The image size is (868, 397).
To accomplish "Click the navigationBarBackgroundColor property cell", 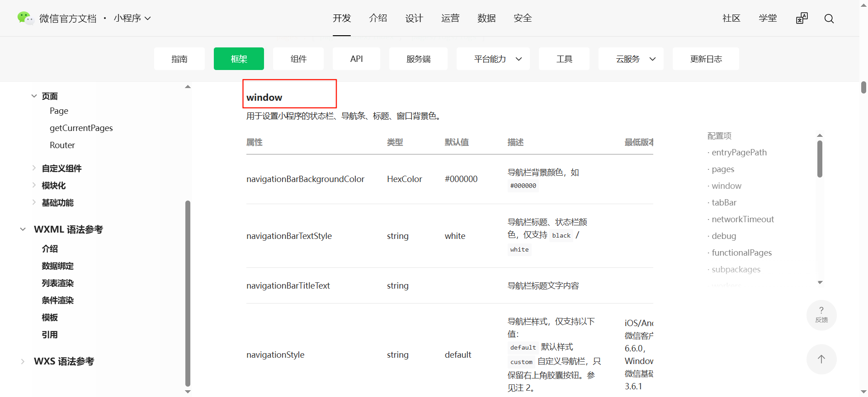I will click(x=305, y=179).
